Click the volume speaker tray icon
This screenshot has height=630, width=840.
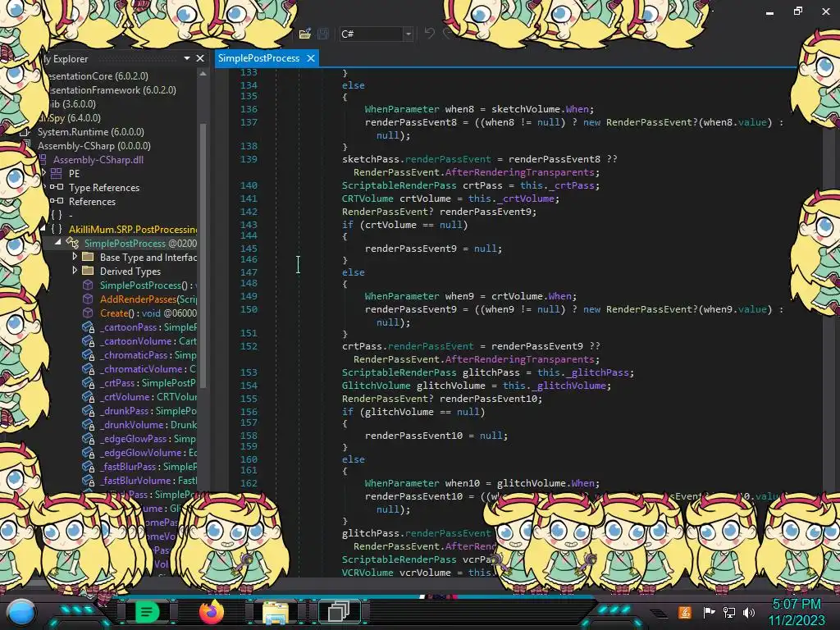tap(749, 612)
